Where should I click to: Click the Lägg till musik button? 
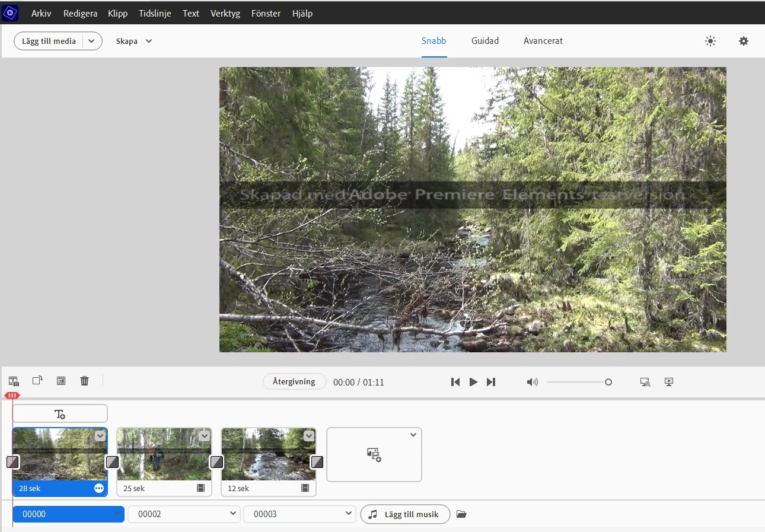coord(405,514)
